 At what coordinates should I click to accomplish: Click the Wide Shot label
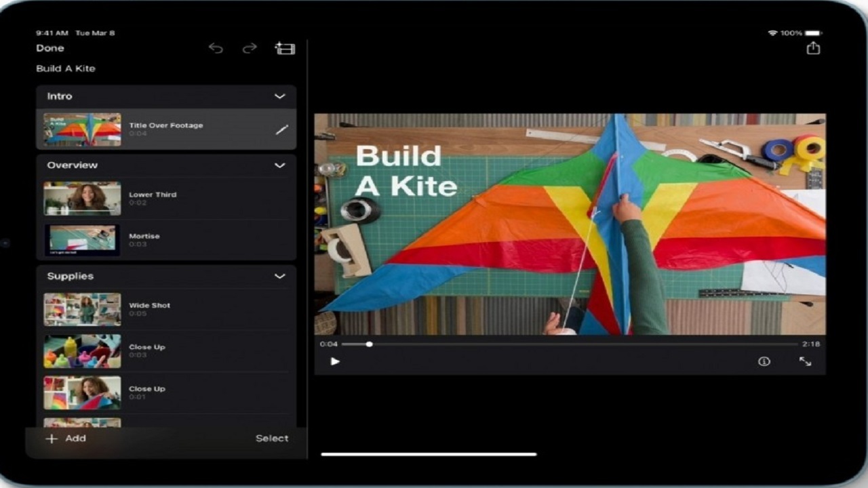point(149,305)
